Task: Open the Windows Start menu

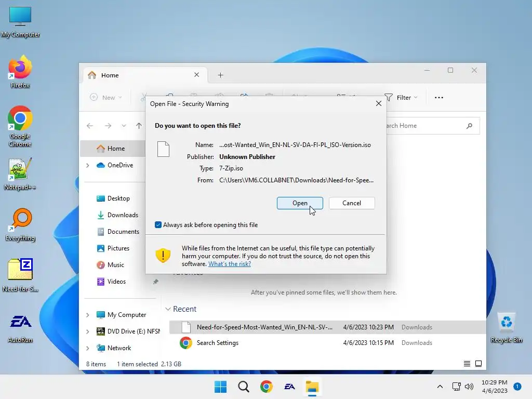Action: pyautogui.click(x=220, y=387)
